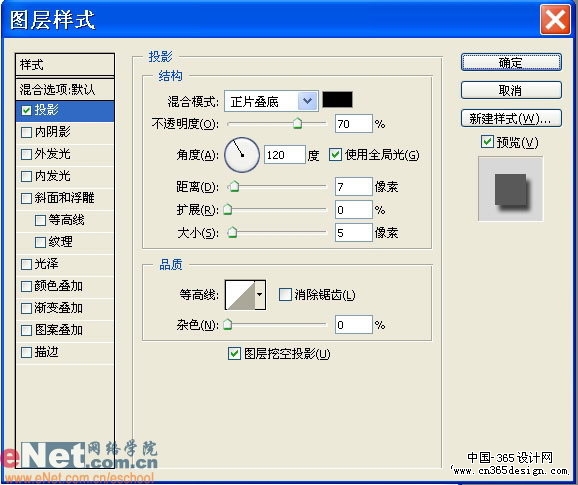Click the 大小 slider handle
The height and width of the screenshot is (485, 578).
click(232, 233)
